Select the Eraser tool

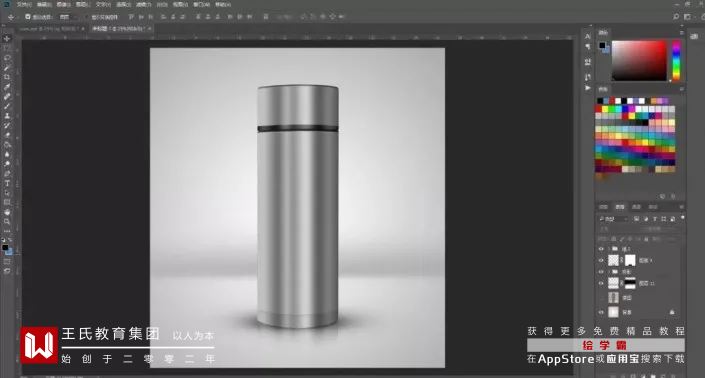click(7, 135)
